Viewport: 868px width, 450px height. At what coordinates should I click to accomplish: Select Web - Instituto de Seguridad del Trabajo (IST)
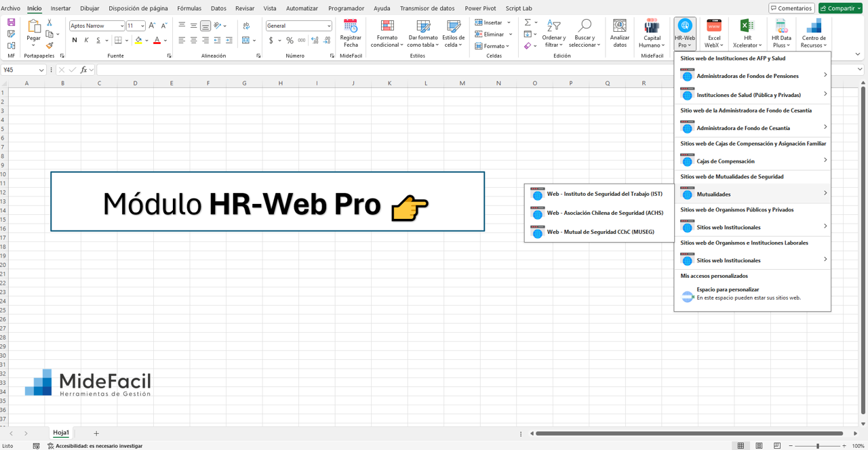tap(599, 195)
